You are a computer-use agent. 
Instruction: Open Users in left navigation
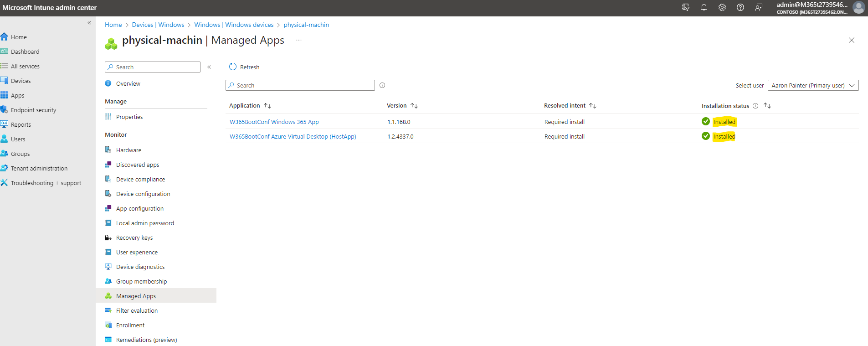tap(18, 139)
